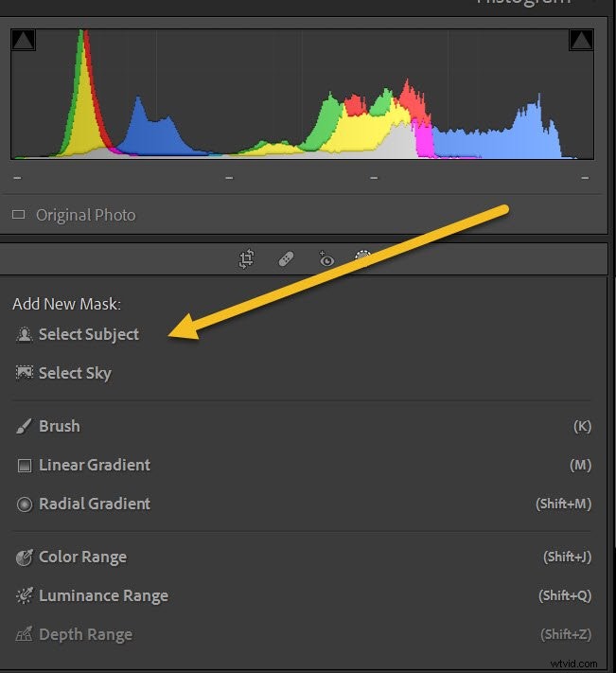Click the (M) shortcut label

[x=580, y=465]
